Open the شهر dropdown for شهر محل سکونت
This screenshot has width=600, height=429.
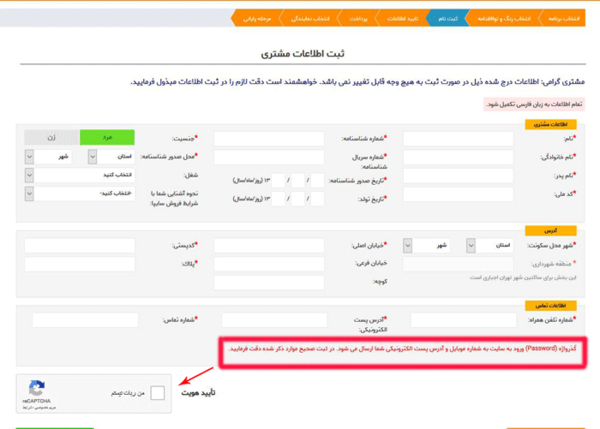click(426, 245)
